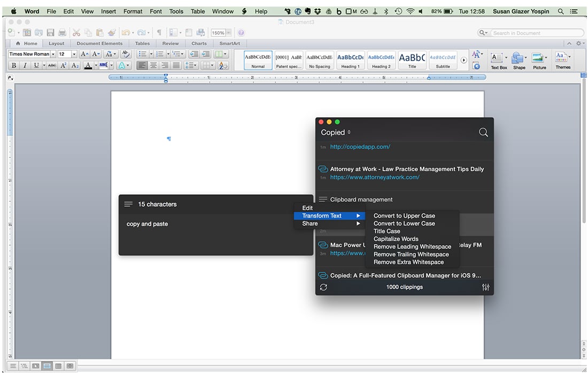Open the Times New Roman font dropdown

[x=53, y=54]
